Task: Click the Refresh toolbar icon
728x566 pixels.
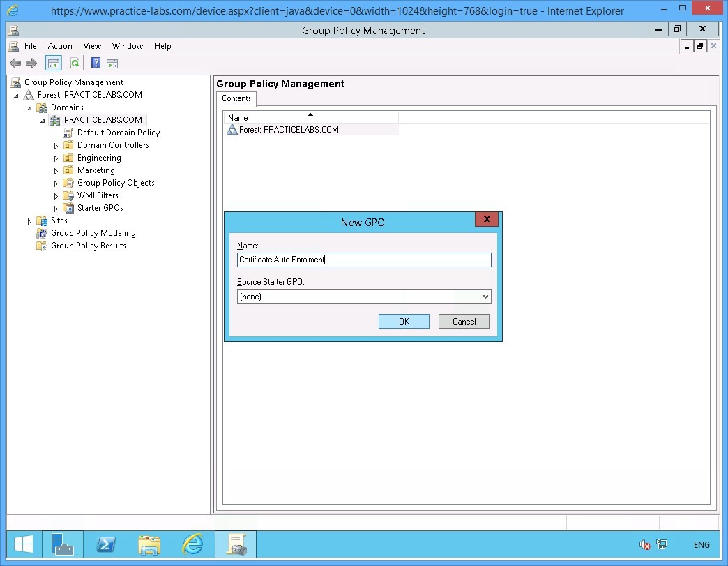Action: [75, 63]
